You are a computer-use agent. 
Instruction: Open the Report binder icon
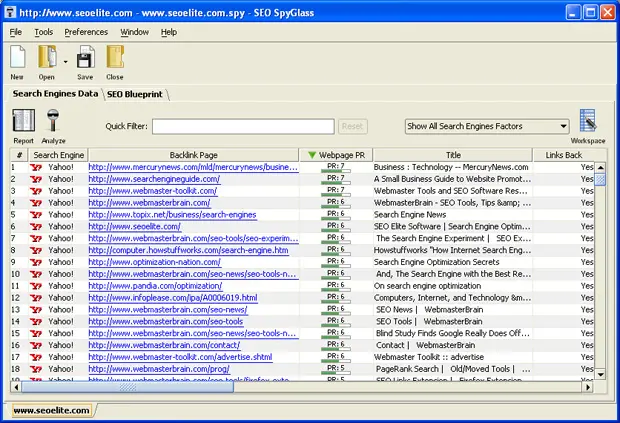point(23,121)
